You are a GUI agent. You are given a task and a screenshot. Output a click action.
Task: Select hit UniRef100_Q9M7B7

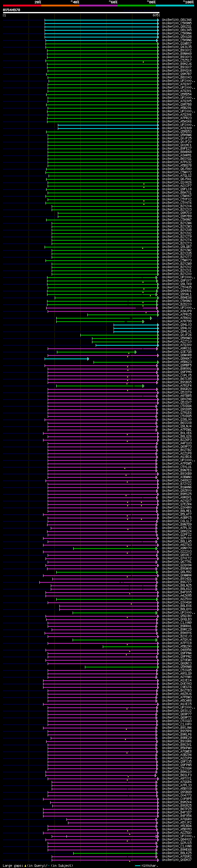pyautogui.click(x=177, y=74)
